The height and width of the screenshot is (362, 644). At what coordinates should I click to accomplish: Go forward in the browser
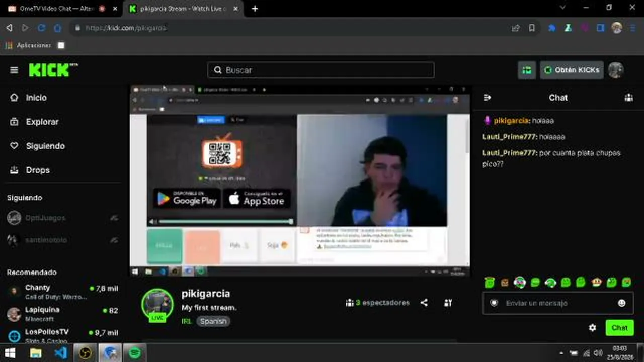(x=25, y=28)
